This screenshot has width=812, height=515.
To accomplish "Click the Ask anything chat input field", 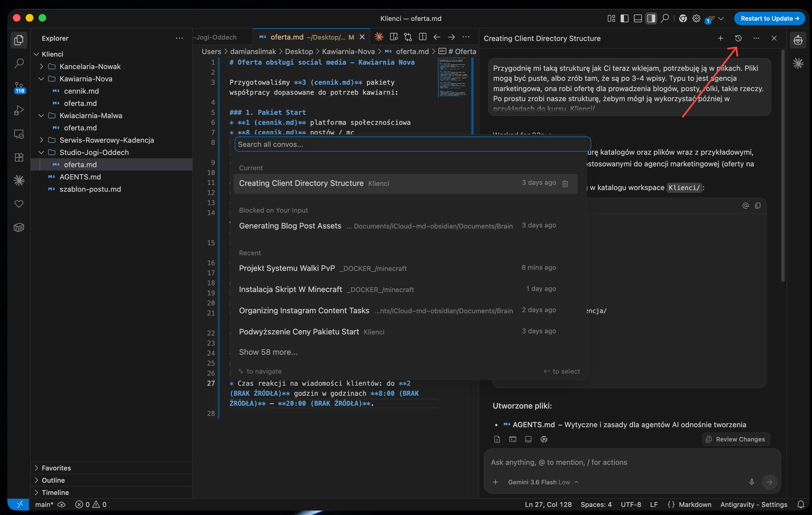I will 632,462.
